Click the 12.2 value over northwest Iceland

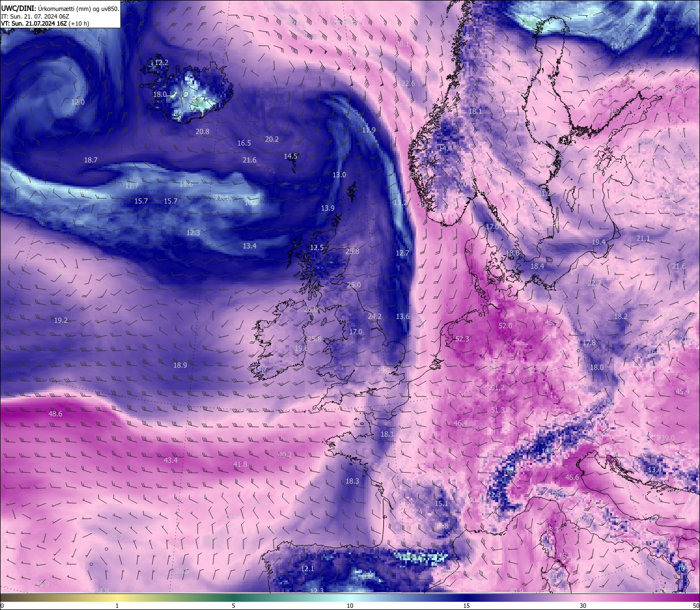(x=161, y=63)
